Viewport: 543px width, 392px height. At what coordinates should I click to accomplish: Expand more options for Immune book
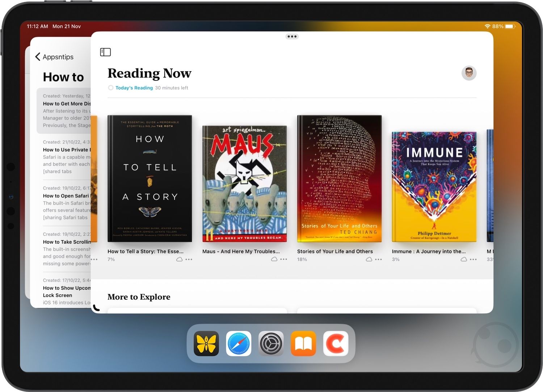473,259
